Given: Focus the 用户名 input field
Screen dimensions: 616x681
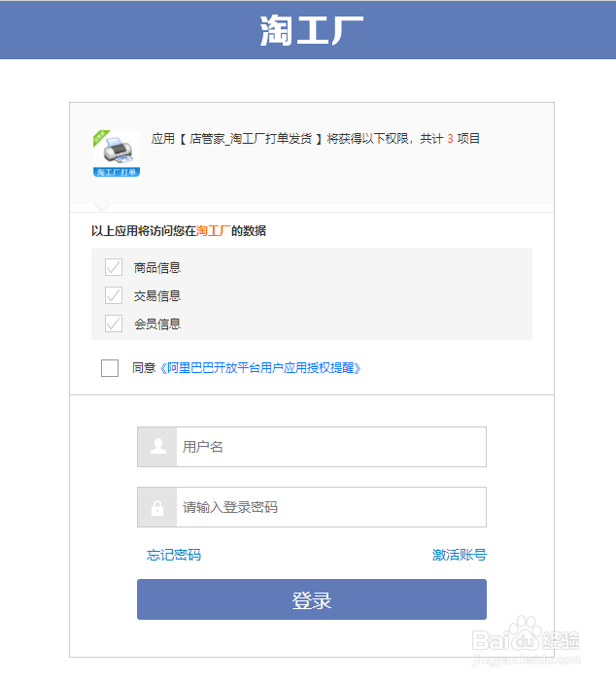Looking at the screenshot, I should pos(330,447).
